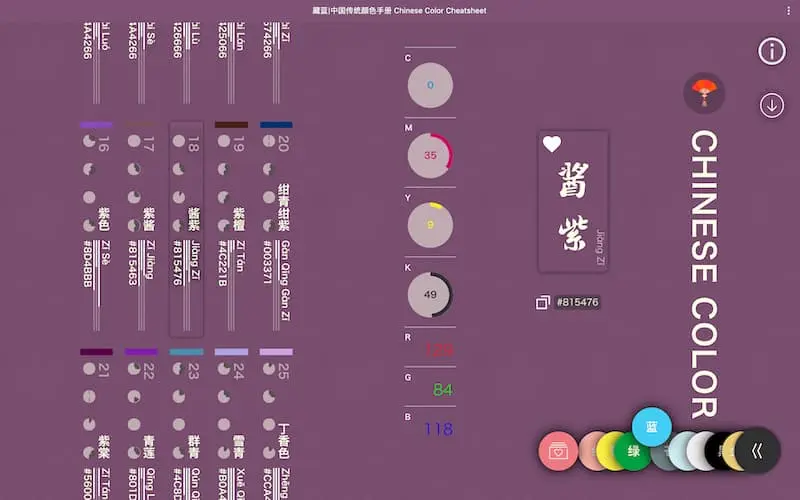Viewport: 800px width, 500px height.
Task: Click the CHINESE COLOR title
Action: [x=704, y=273]
